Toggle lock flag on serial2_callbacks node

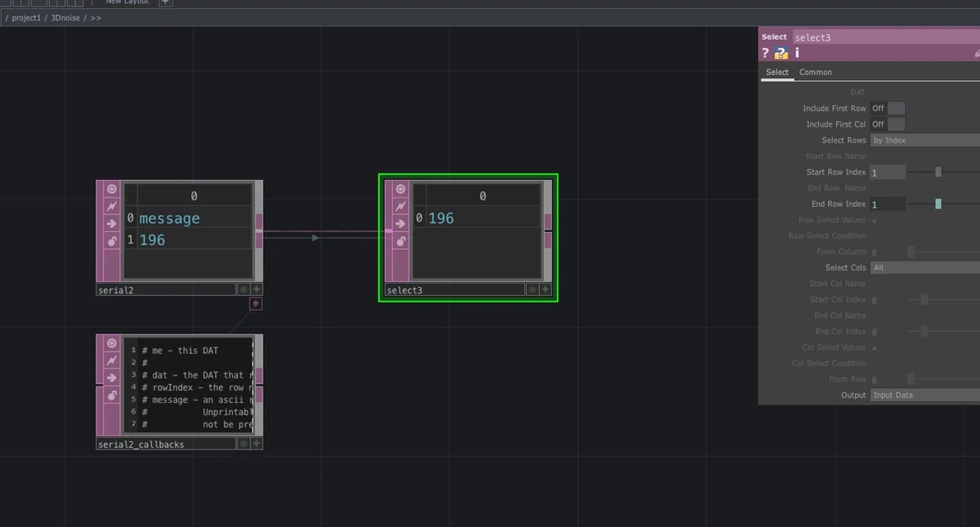click(112, 395)
